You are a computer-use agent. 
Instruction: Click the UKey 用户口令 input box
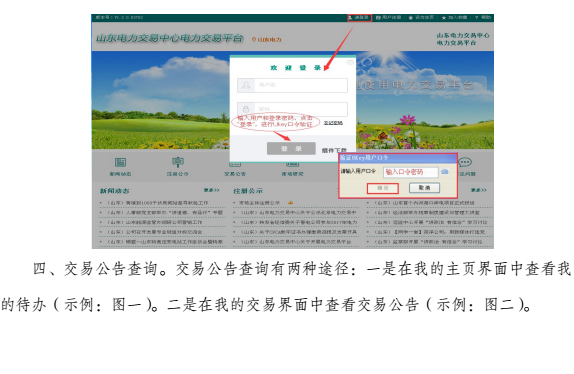click(x=411, y=172)
